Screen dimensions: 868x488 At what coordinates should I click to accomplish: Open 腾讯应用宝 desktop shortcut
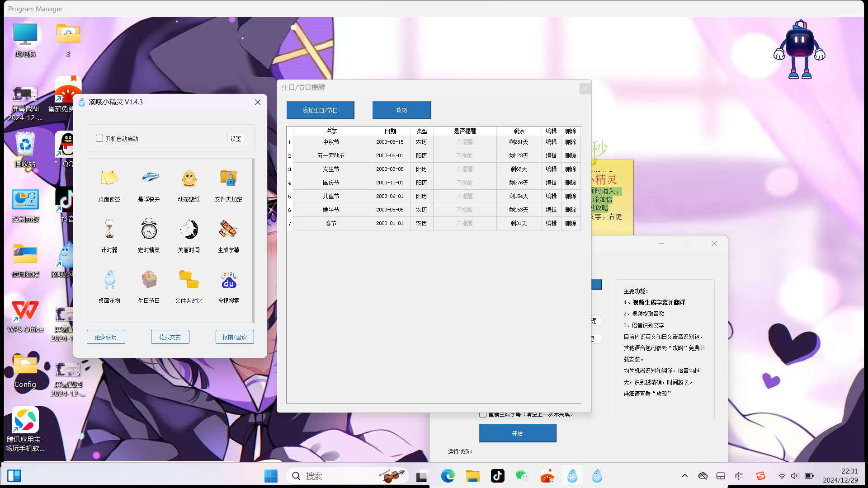pos(25,429)
